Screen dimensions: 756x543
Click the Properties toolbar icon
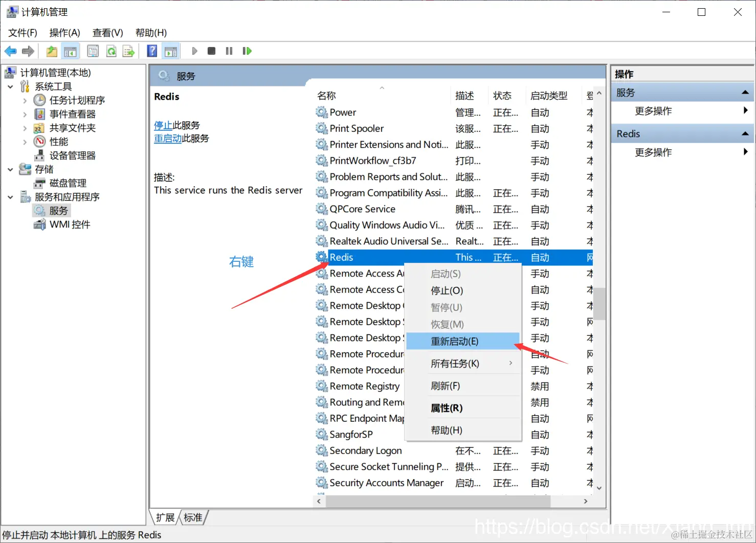pyautogui.click(x=93, y=51)
